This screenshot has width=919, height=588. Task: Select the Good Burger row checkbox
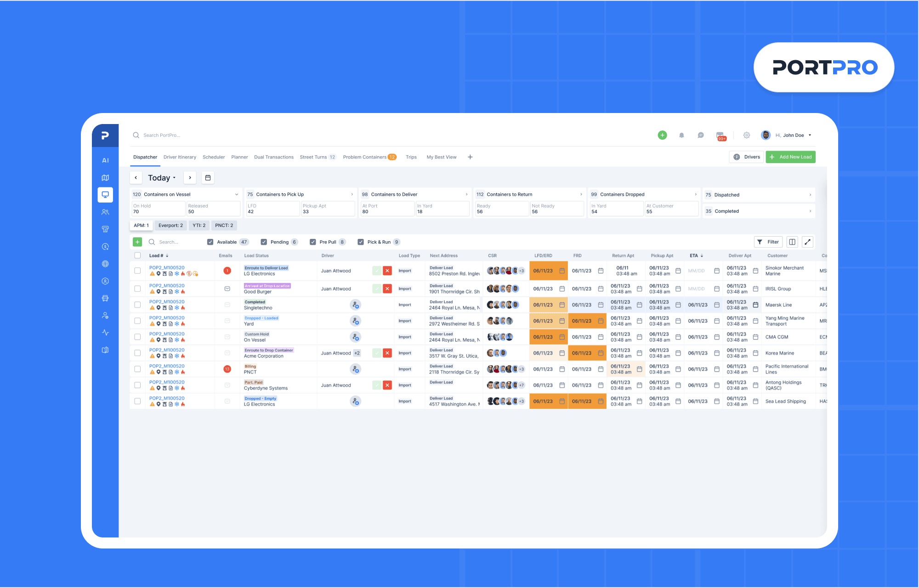137,289
